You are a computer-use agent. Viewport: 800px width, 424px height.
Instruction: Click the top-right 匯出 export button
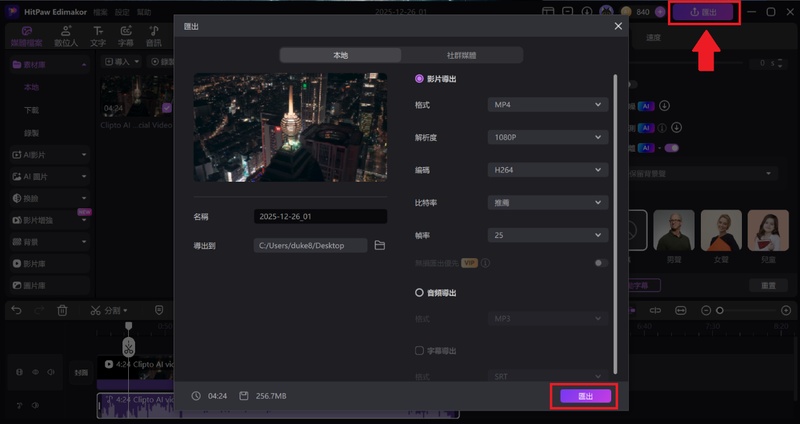click(x=704, y=12)
